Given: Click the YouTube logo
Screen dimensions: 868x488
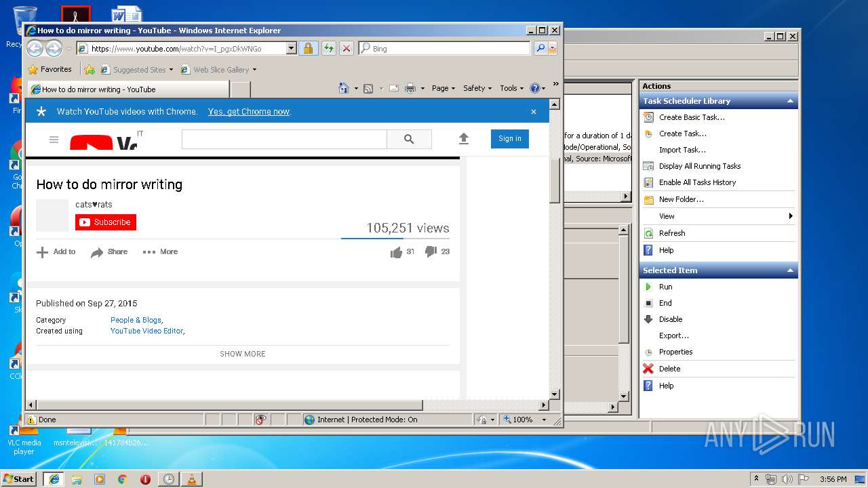Looking at the screenshot, I should (103, 143).
